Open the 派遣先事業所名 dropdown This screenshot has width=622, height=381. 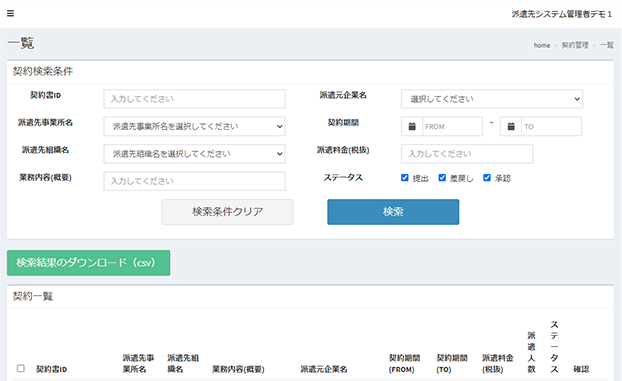pyautogui.click(x=194, y=126)
